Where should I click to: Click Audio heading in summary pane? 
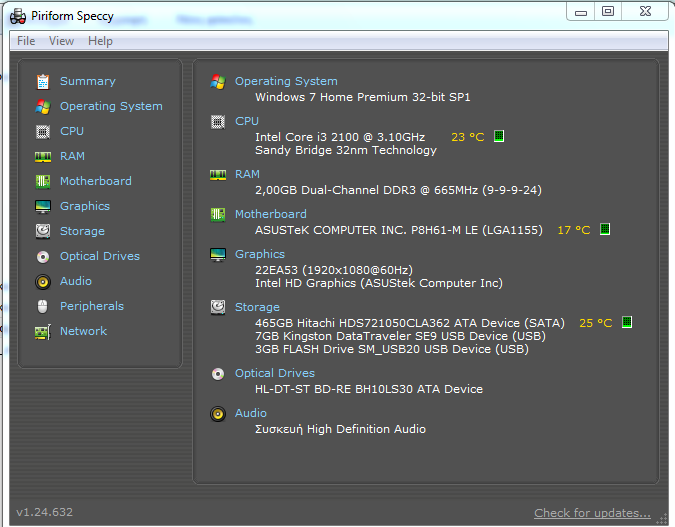tap(251, 413)
